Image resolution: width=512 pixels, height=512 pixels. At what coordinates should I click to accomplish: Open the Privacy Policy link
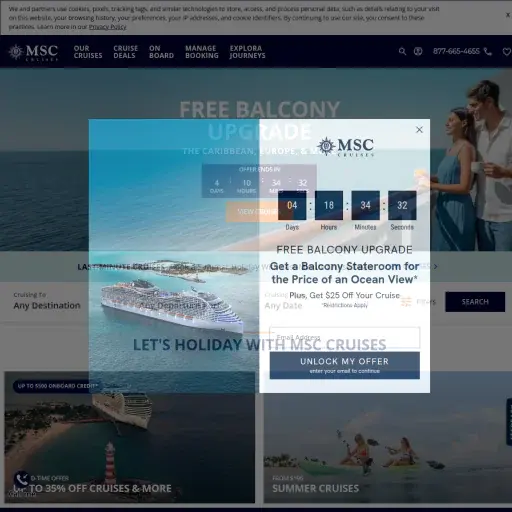(107, 27)
